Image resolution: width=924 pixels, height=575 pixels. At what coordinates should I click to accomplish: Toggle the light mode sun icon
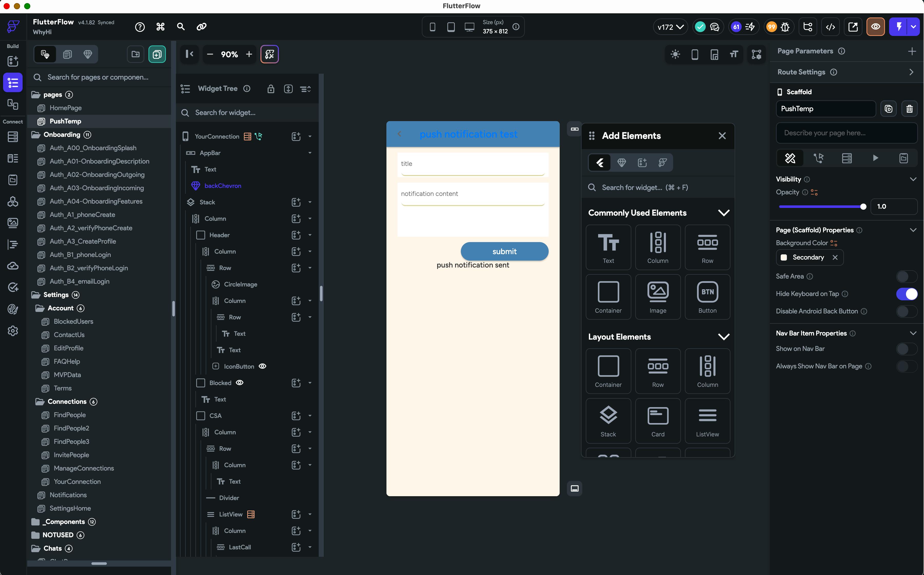(675, 54)
